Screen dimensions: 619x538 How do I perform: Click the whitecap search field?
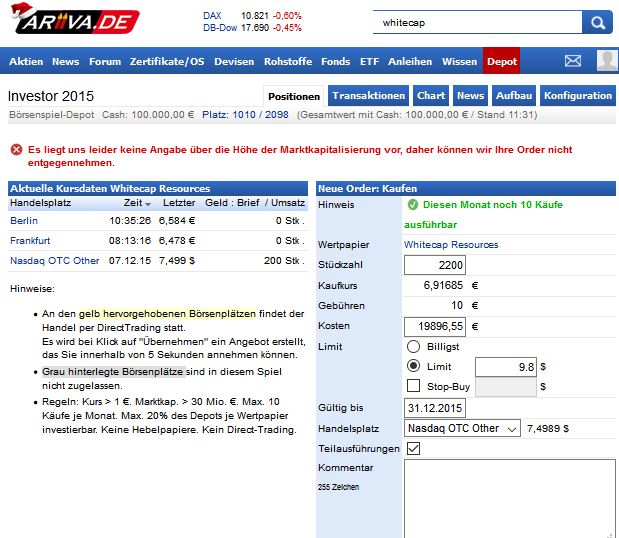click(477, 22)
